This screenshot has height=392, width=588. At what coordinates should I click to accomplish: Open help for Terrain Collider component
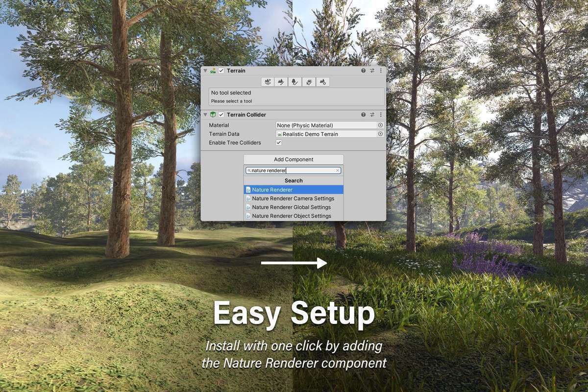[364, 114]
